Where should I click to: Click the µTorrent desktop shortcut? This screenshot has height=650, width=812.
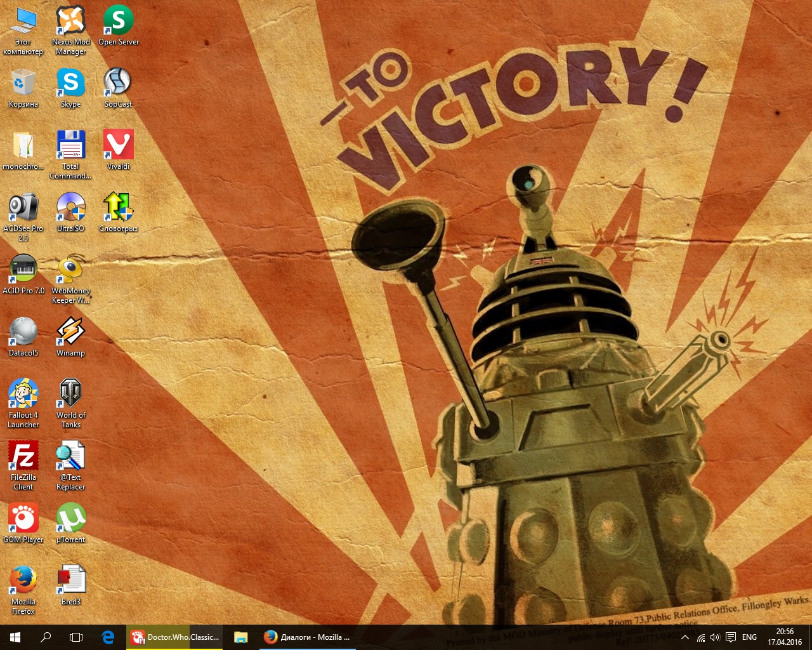tap(71, 524)
